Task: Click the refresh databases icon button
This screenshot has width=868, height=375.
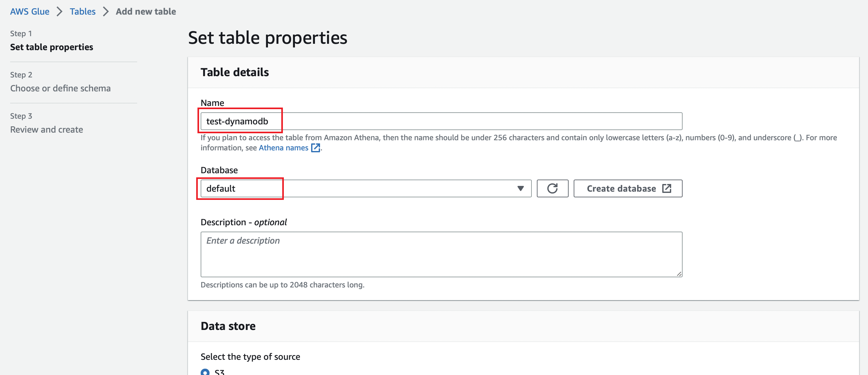Action: pyautogui.click(x=552, y=188)
